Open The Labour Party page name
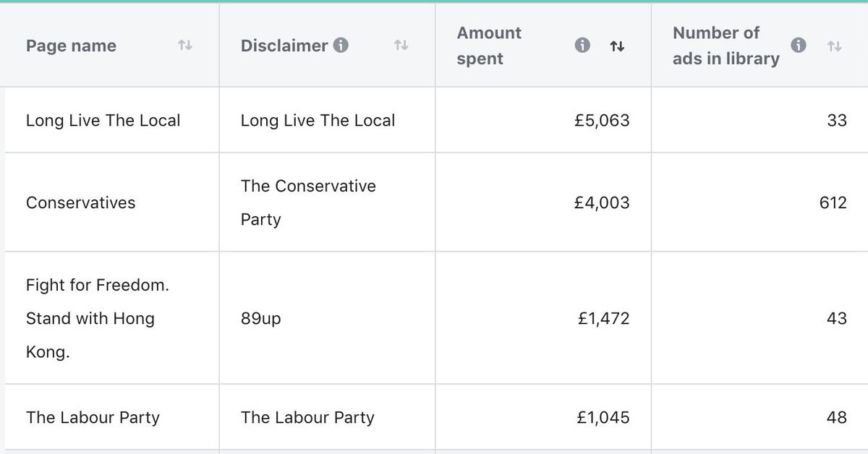The height and width of the screenshot is (454, 868). coord(93,417)
